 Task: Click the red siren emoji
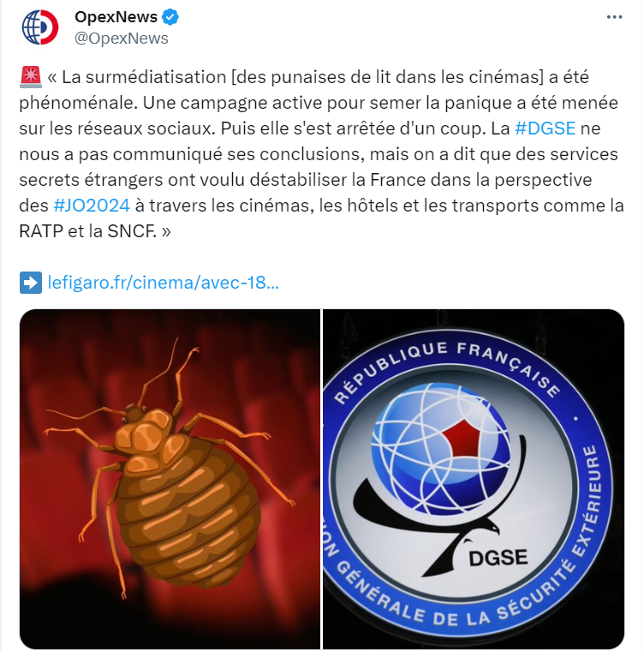pos(30,77)
